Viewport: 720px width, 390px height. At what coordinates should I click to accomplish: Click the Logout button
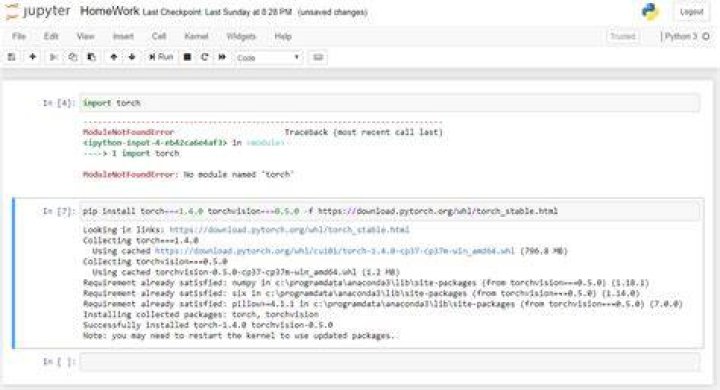[x=691, y=12]
